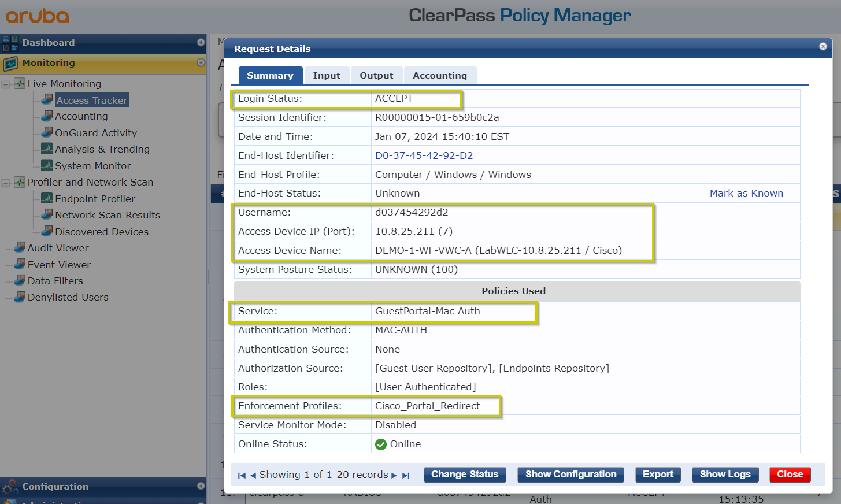Click the Show Logs button
This screenshot has width=841, height=504.
725,475
